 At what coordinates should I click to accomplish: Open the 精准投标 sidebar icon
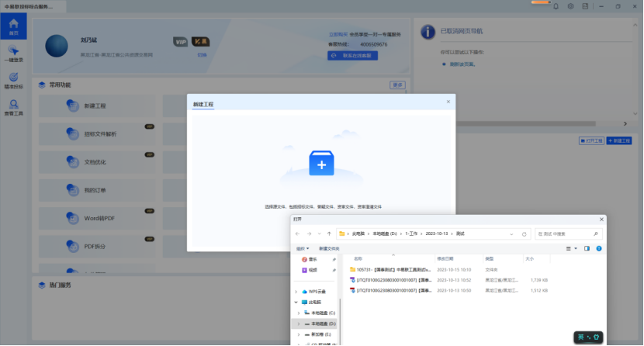tap(12, 80)
